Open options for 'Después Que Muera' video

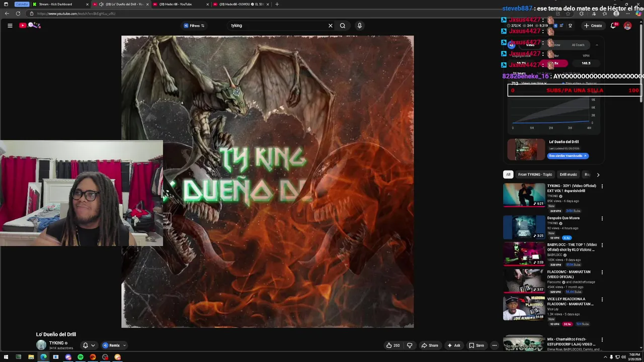point(602,219)
